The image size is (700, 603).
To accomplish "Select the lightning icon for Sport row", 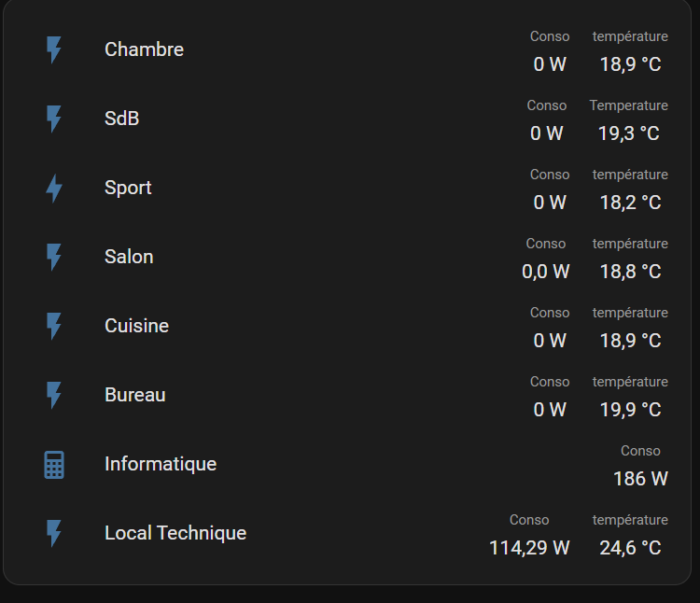I will click(x=54, y=188).
